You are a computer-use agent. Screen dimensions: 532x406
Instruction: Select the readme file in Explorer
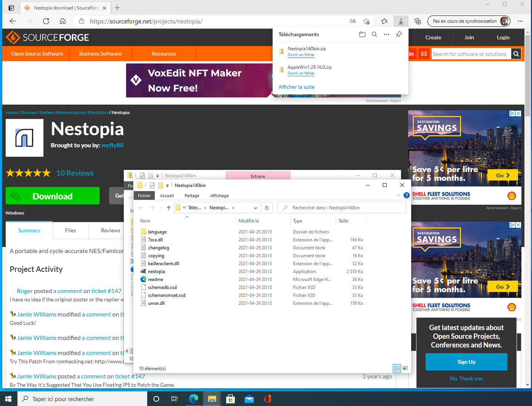point(156,279)
